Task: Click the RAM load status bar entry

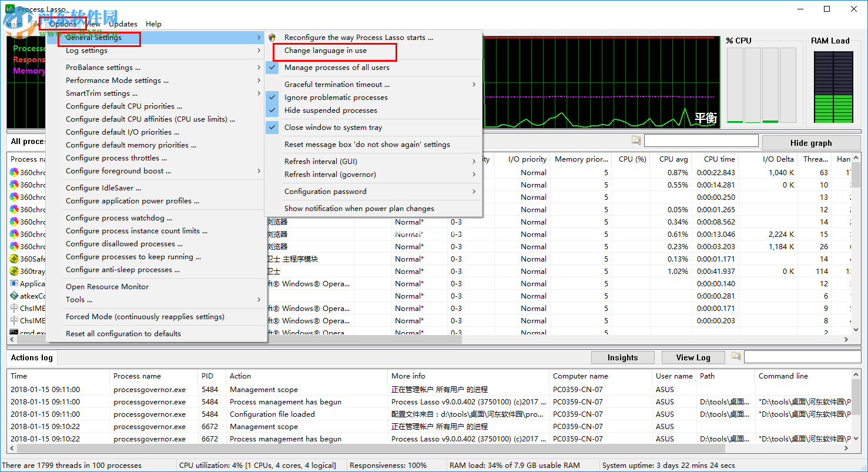Action: click(x=515, y=465)
